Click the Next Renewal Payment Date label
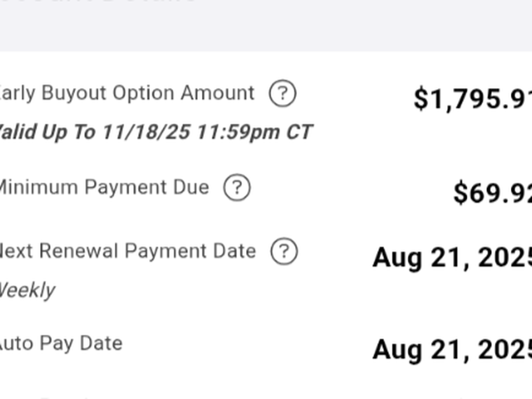This screenshot has width=532, height=399. 127,251
